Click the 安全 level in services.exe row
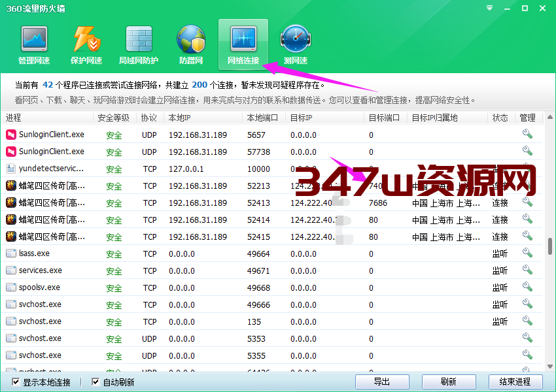Viewport: 556px width, 392px height. (114, 271)
